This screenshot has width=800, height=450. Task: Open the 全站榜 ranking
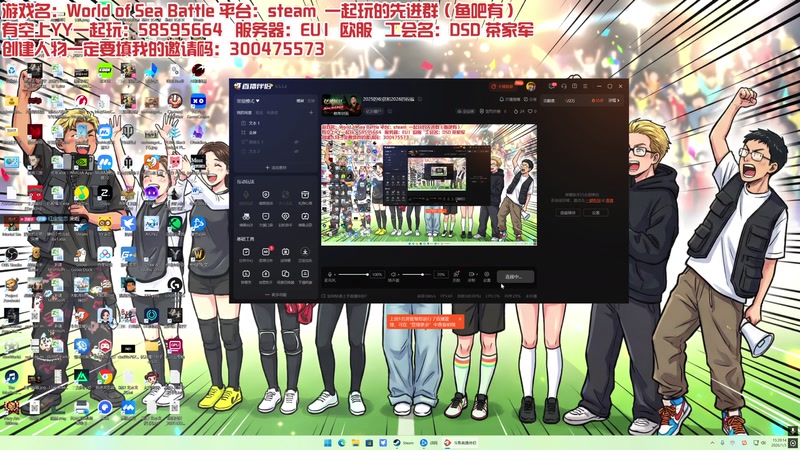(x=466, y=111)
